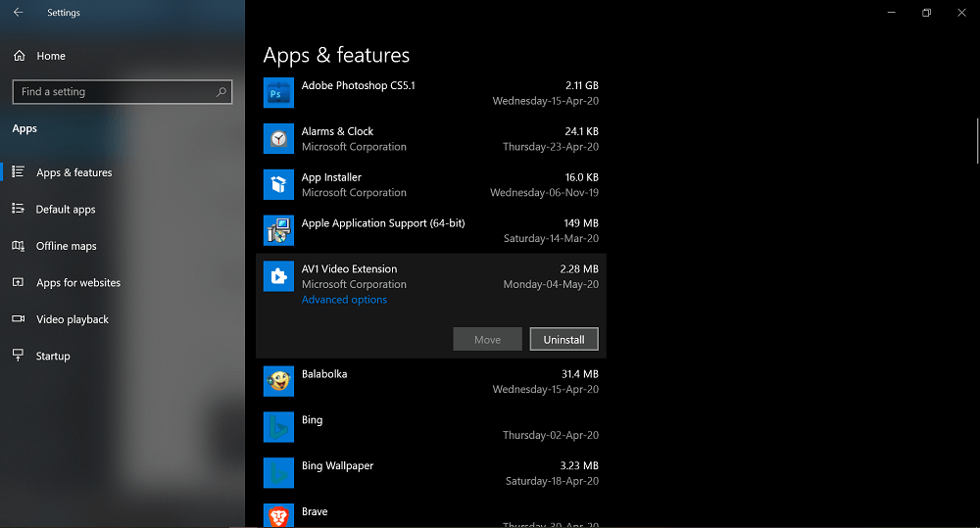Viewport: 980px width, 528px height.
Task: Click the greyed Move button
Action: click(x=487, y=339)
